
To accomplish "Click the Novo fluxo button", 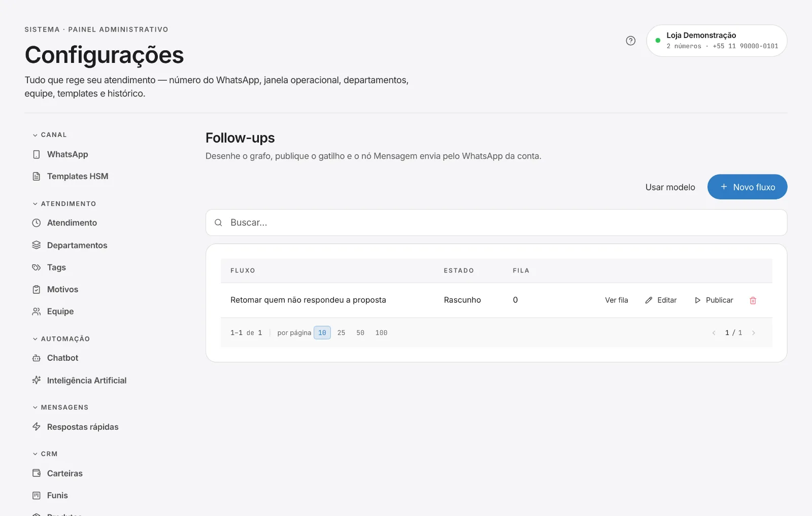I will click(x=747, y=187).
